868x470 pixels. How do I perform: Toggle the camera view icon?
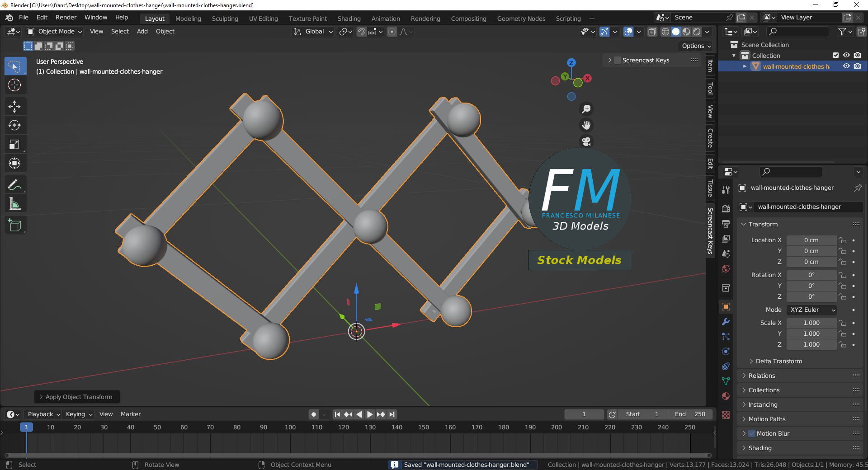(586, 141)
